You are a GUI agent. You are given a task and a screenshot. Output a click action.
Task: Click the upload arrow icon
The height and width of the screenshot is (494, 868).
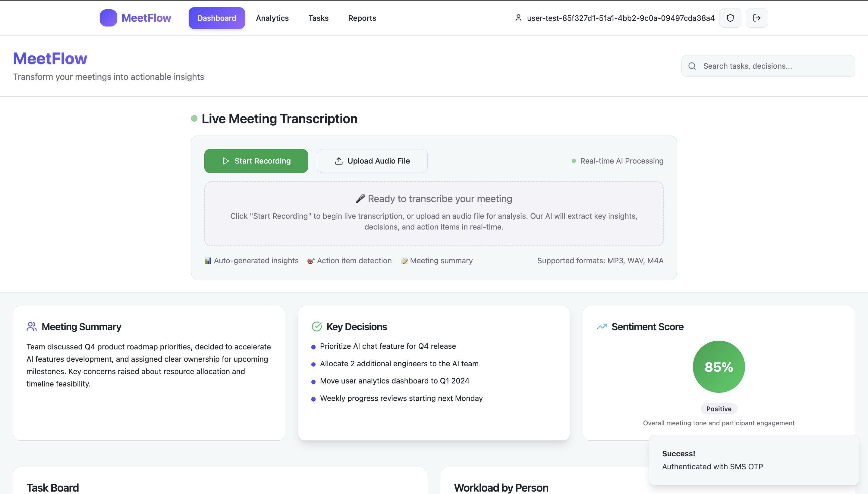tap(338, 161)
